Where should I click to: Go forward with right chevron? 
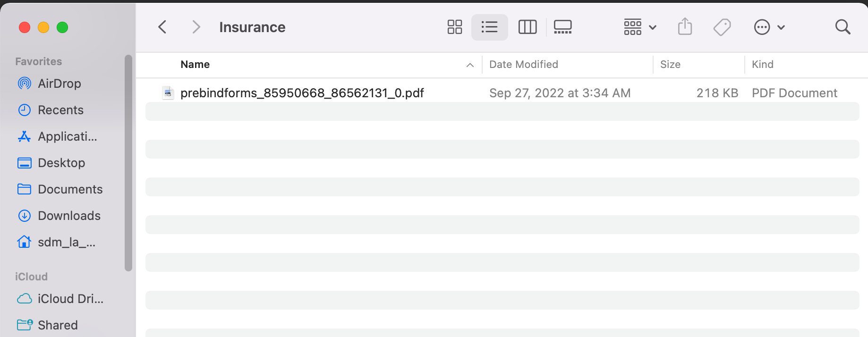tap(196, 27)
